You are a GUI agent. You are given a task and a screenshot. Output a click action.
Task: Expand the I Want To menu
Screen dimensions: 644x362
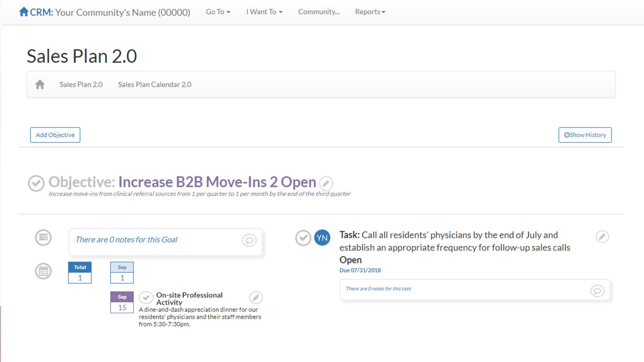(264, 12)
